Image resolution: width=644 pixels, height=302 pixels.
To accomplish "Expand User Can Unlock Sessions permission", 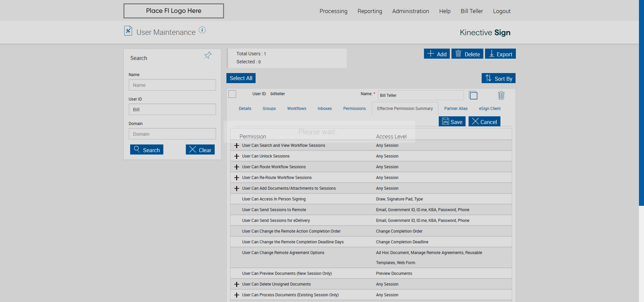I will (x=236, y=157).
